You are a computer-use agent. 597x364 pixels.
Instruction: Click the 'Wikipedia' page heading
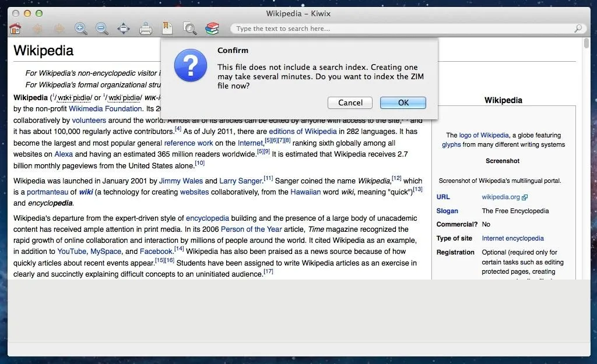(x=43, y=51)
